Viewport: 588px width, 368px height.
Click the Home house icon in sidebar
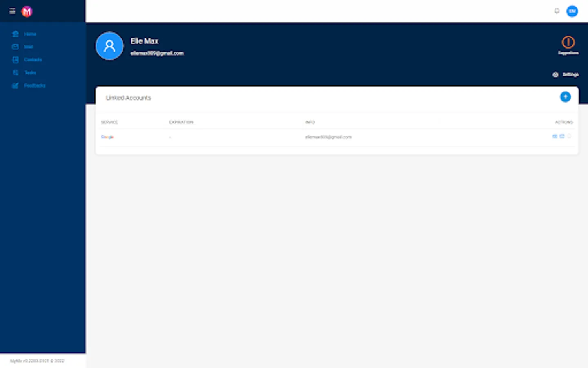click(16, 34)
